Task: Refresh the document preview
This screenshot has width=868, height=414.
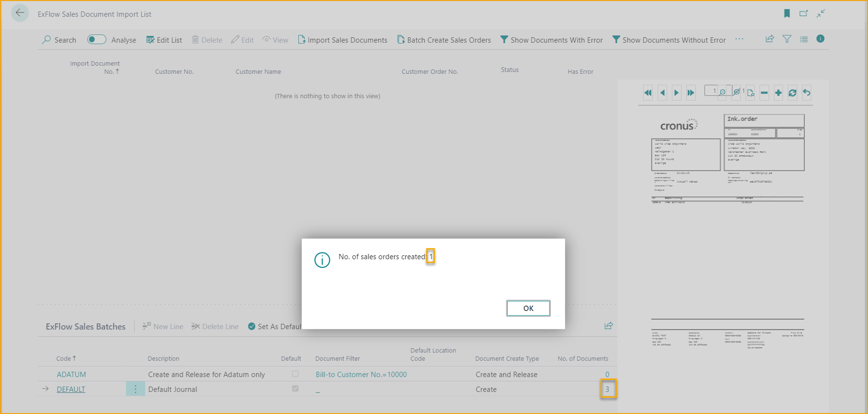Action: (792, 93)
